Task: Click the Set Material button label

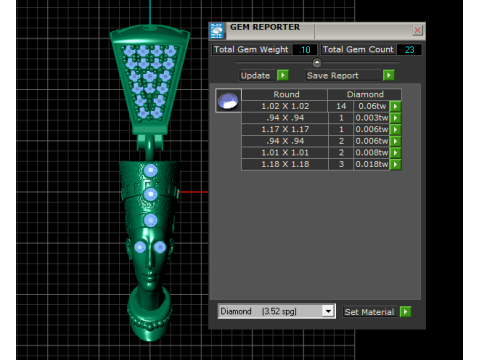Action: click(370, 312)
